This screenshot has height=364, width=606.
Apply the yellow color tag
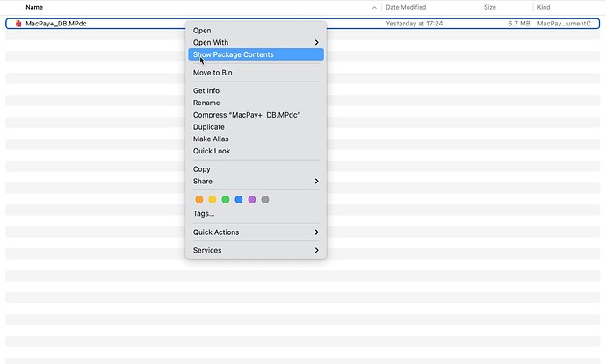[213, 200]
